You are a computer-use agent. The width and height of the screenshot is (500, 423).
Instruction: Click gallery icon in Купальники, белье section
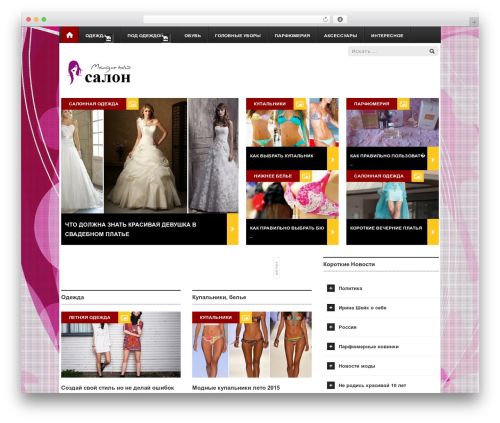[246, 317]
